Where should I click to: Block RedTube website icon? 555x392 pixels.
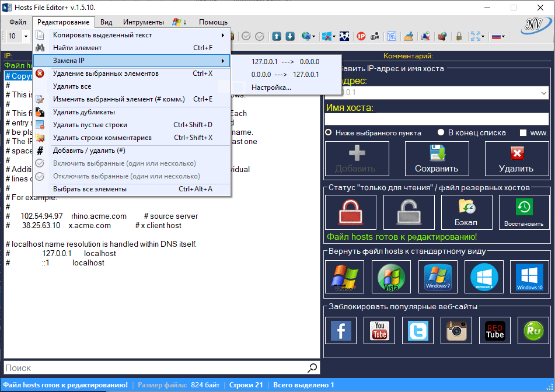[x=495, y=330]
